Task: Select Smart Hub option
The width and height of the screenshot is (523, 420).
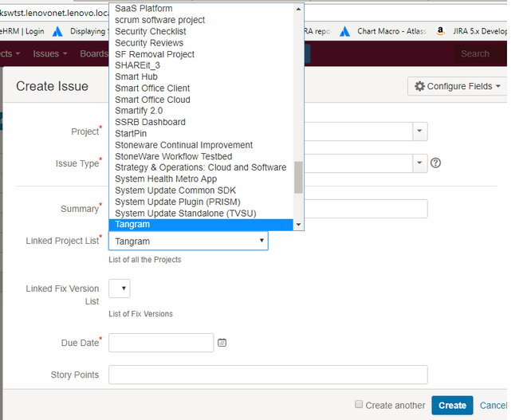Action: (201, 77)
